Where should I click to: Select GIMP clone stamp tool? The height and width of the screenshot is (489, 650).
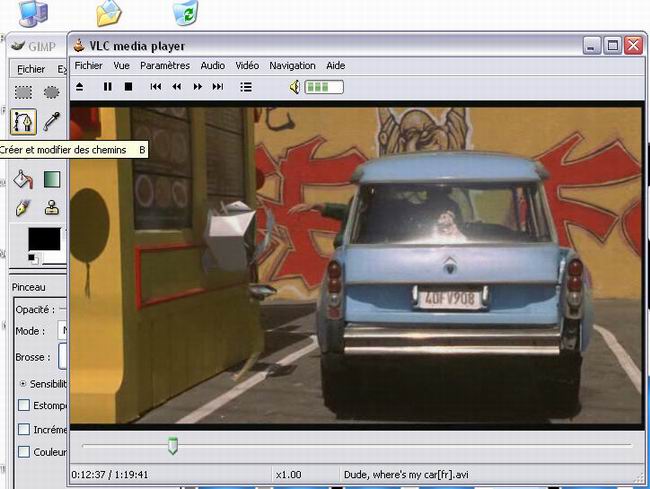tap(52, 208)
